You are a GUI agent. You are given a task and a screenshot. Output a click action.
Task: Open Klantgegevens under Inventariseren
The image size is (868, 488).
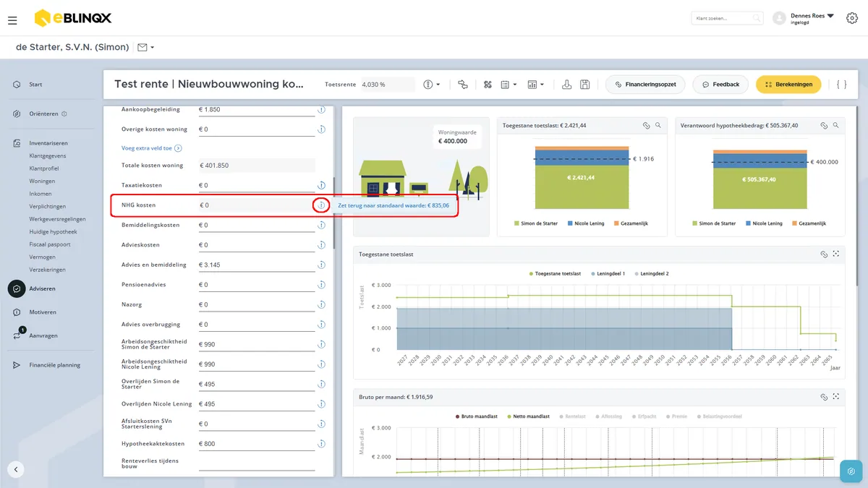[x=48, y=155]
